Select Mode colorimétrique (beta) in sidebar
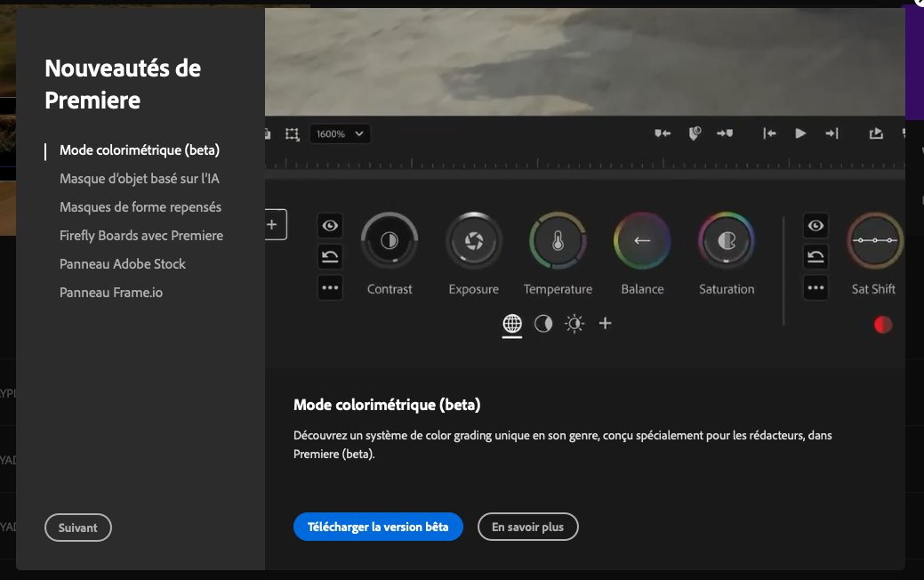924x580 pixels. pos(139,150)
